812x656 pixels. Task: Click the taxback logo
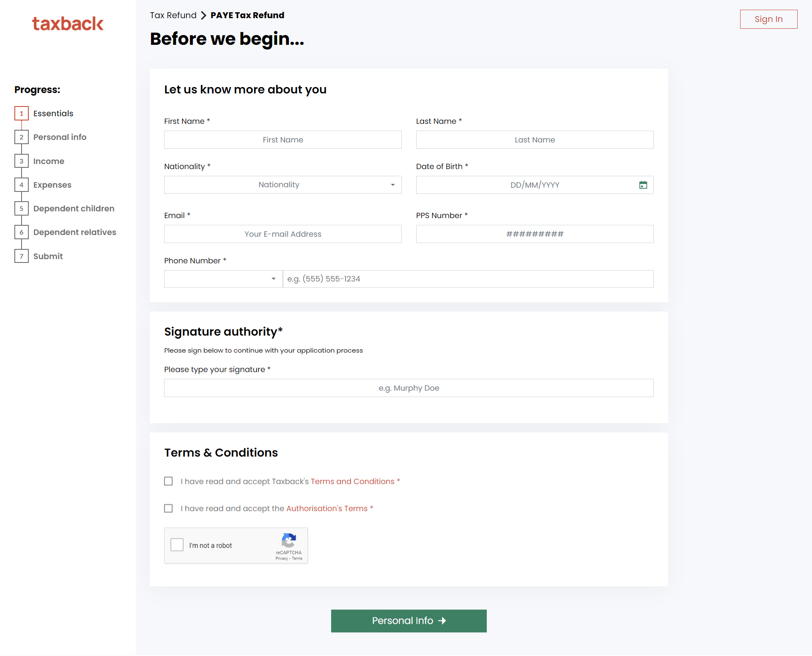point(68,23)
